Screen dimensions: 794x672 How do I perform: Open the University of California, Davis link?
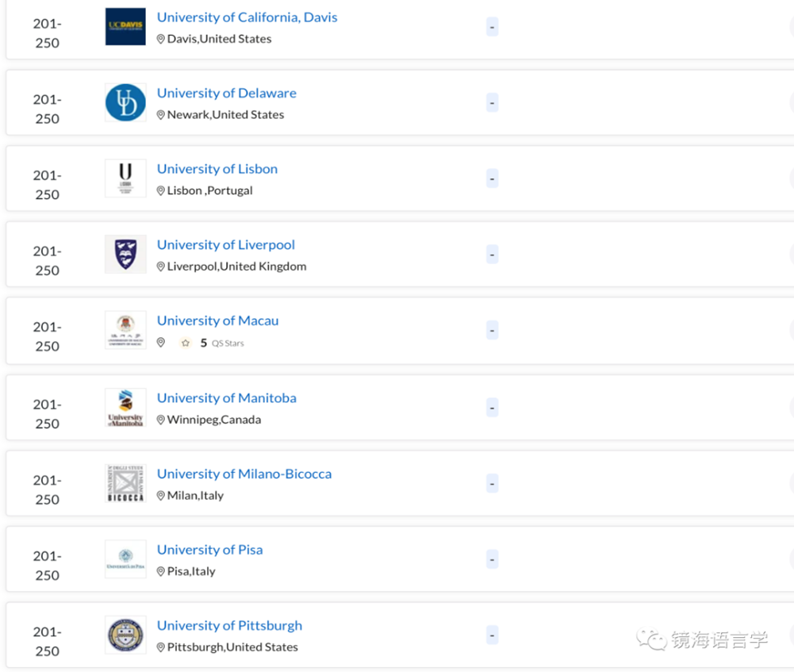pyautogui.click(x=247, y=17)
